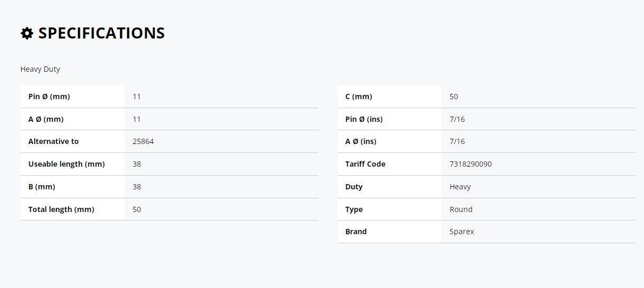Viewport: 644px width, 288px height.
Task: Click the SPECIFICATIONS heading text
Action: click(101, 33)
